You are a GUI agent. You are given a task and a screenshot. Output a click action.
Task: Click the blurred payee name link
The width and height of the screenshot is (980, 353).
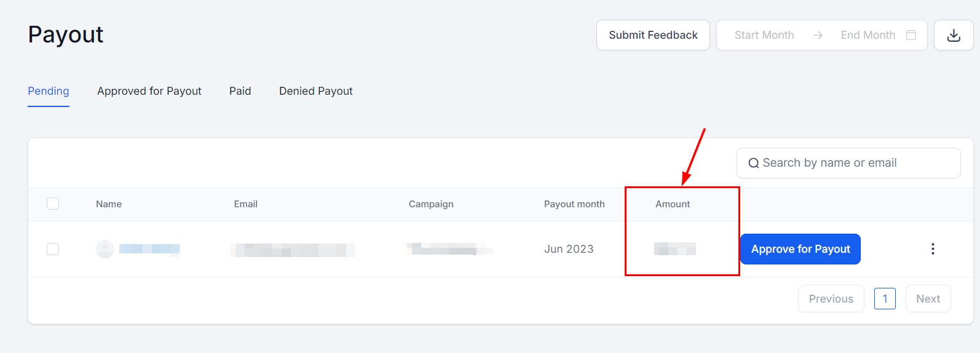(x=149, y=249)
